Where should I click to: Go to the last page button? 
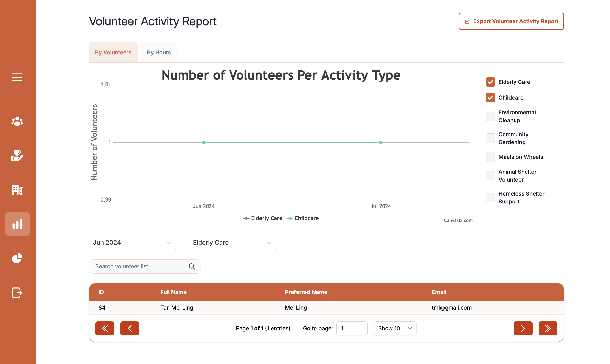tap(548, 328)
